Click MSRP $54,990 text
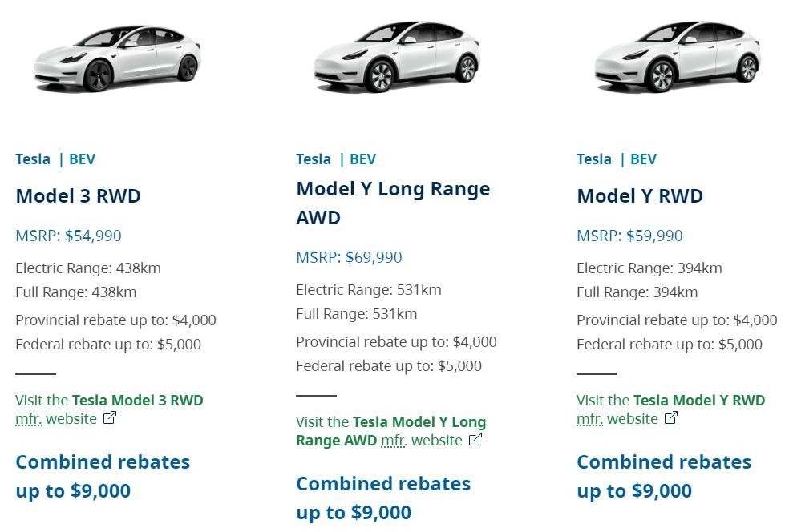The width and height of the screenshot is (789, 532). coord(68,236)
